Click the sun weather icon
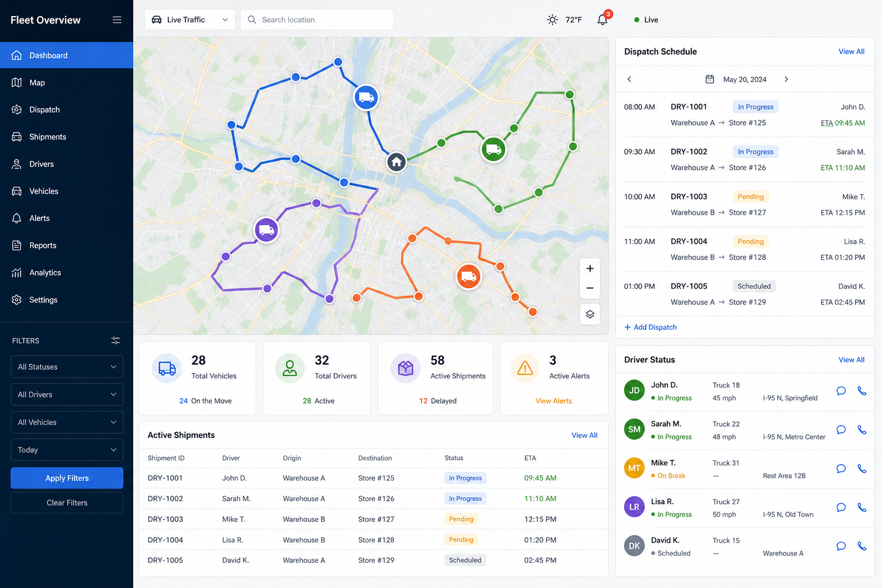Image resolution: width=882 pixels, height=588 pixels. point(552,20)
